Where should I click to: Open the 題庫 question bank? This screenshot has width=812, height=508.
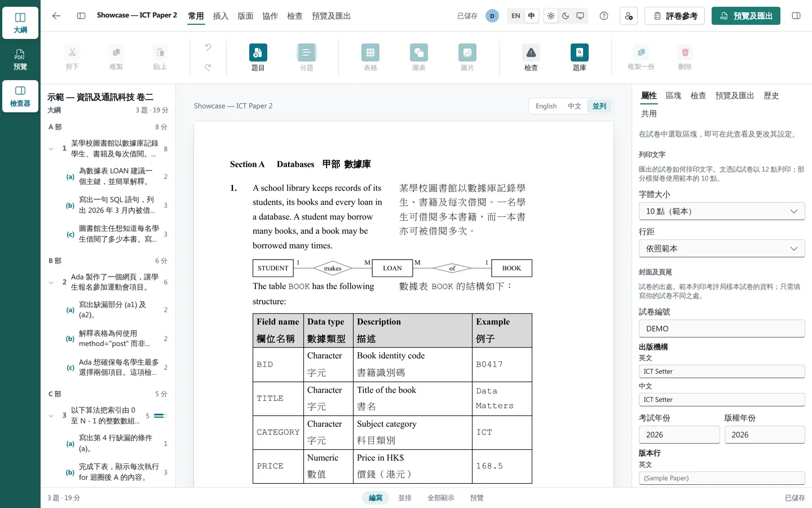point(580,58)
